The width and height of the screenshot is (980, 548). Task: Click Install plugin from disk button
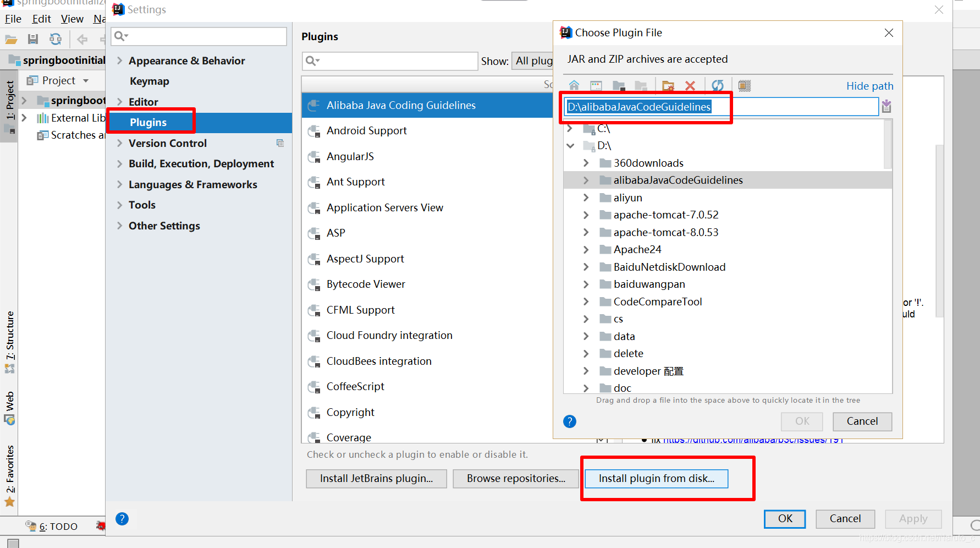pos(656,479)
